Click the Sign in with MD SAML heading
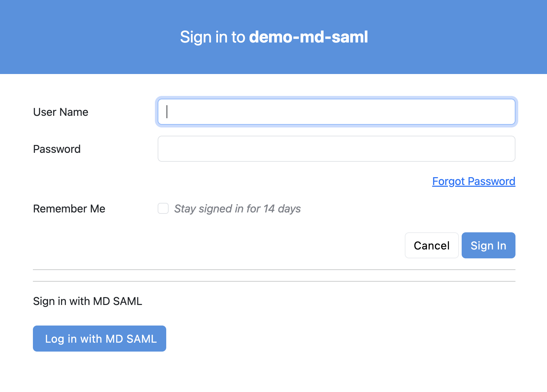The height and width of the screenshot is (392, 547). click(x=87, y=301)
